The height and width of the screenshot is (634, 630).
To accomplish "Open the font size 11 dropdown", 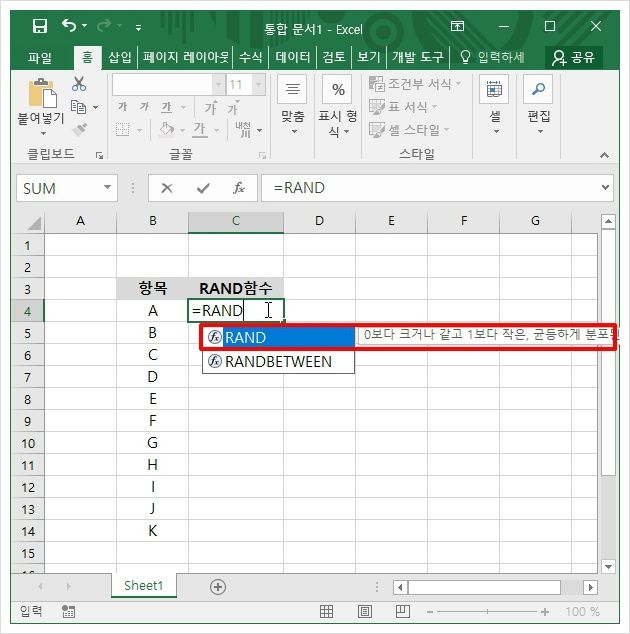I will [258, 85].
